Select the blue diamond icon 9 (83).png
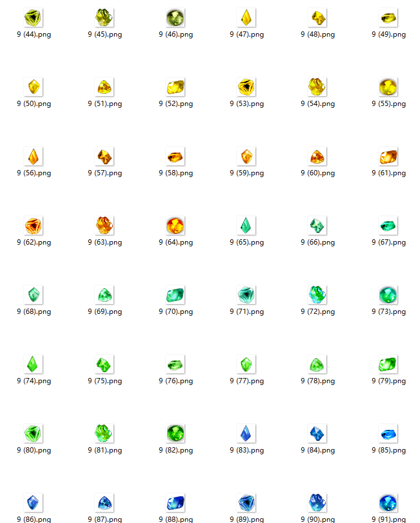420x523 pixels. (247, 434)
